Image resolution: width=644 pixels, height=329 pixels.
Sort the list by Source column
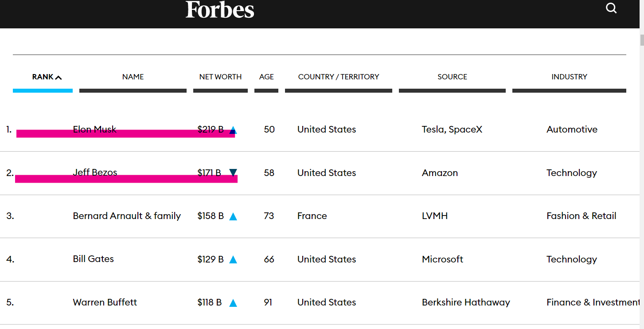tap(452, 77)
